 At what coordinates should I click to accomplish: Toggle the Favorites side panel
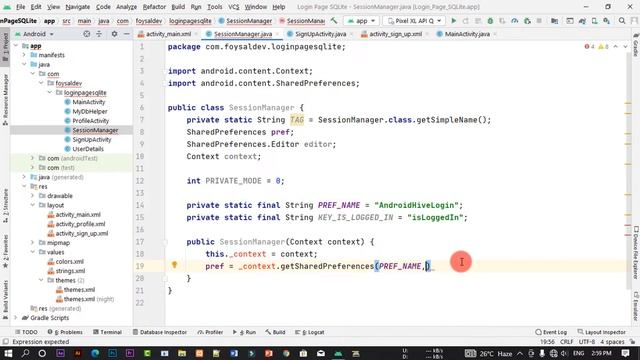5,251
